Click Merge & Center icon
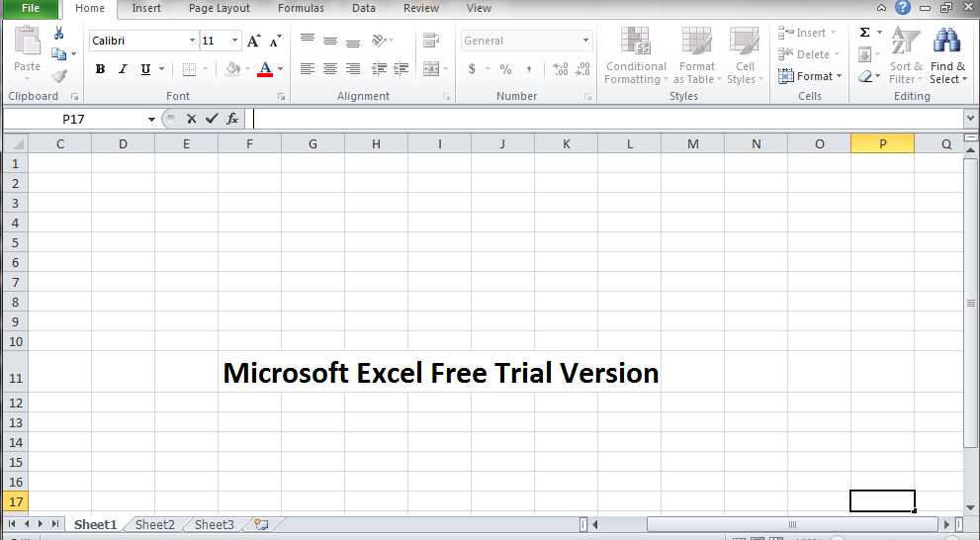The image size is (980, 540). (431, 69)
